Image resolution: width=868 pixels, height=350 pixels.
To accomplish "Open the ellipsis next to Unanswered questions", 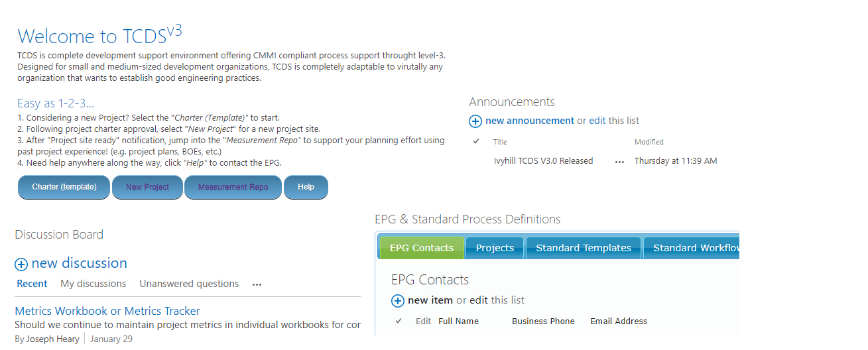I will (x=257, y=284).
